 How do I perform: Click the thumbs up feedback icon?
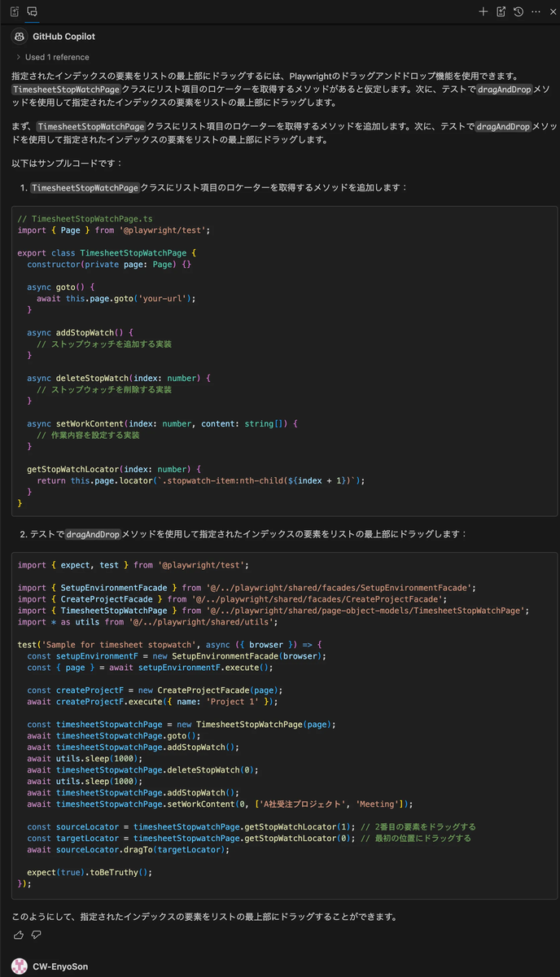click(x=19, y=935)
